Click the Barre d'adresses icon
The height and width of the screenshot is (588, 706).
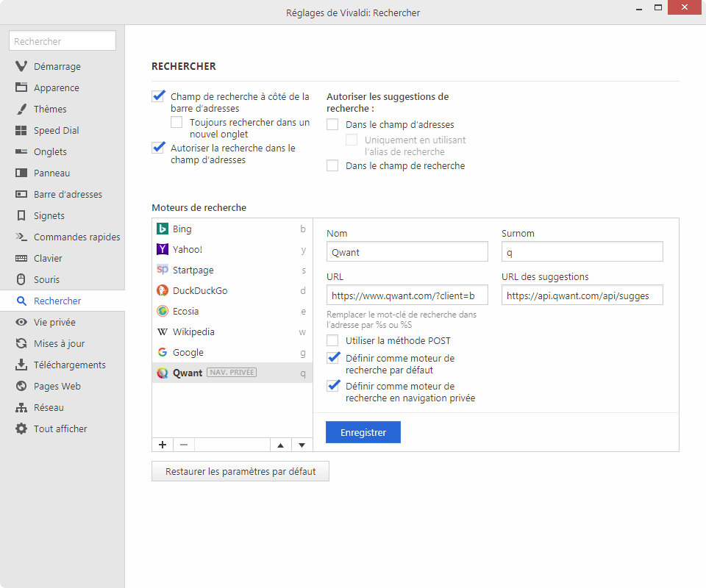coord(21,194)
